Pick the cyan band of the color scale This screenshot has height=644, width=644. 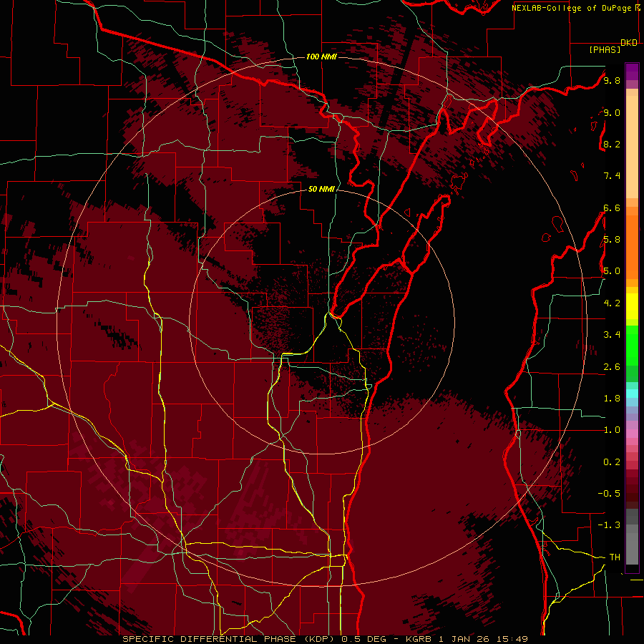[x=632, y=394]
